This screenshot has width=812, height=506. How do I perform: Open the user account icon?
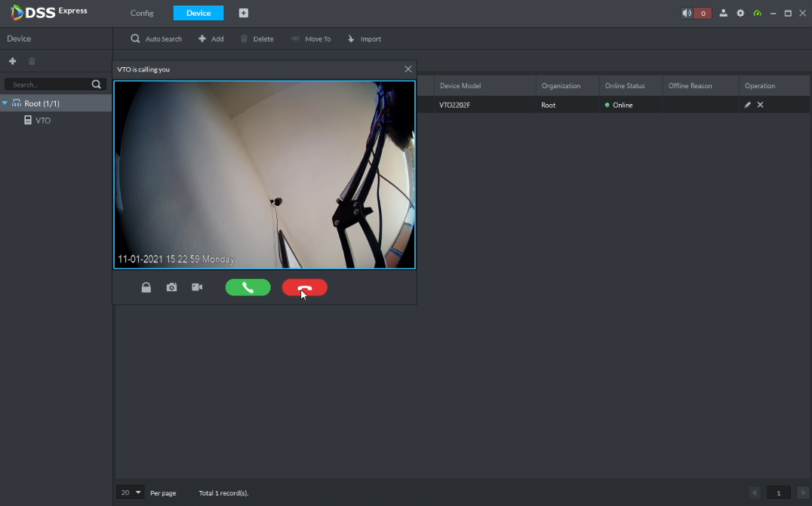point(724,13)
